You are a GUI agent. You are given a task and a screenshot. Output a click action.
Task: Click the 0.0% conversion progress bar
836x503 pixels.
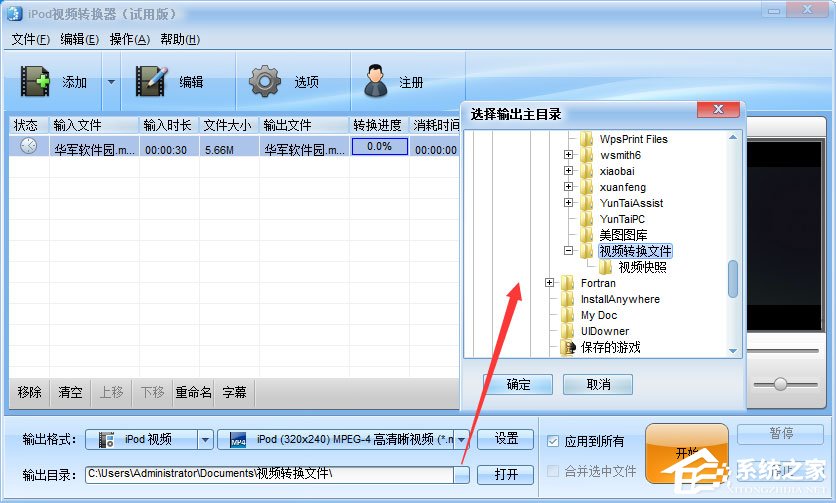[380, 146]
